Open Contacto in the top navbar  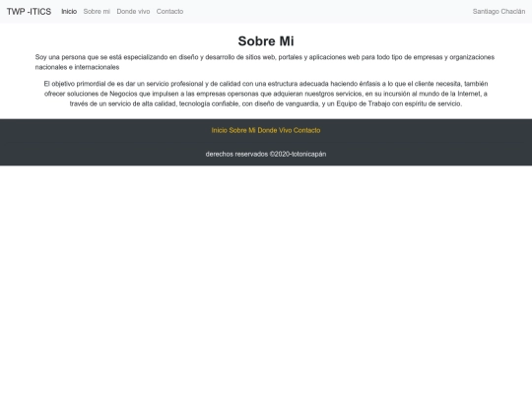point(169,12)
